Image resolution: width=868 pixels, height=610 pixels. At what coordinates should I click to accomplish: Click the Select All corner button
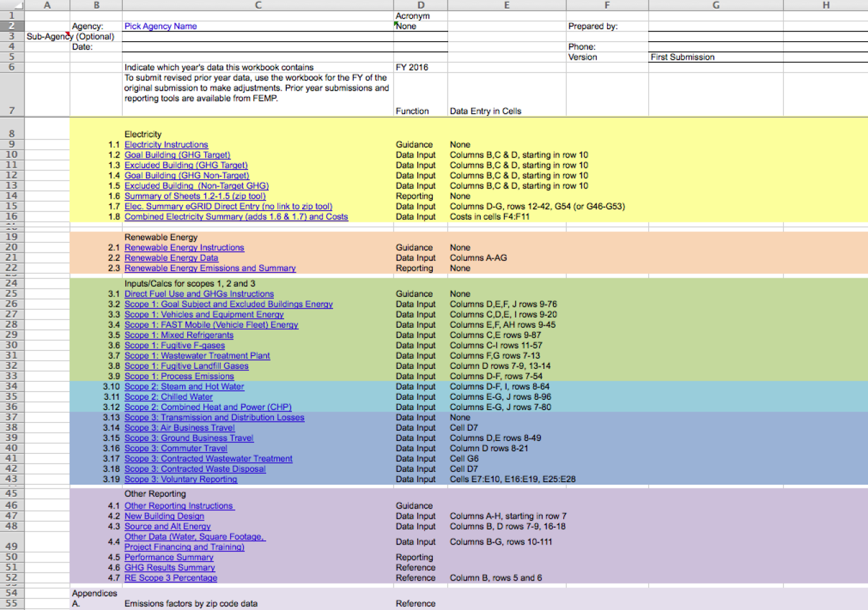click(12, 5)
